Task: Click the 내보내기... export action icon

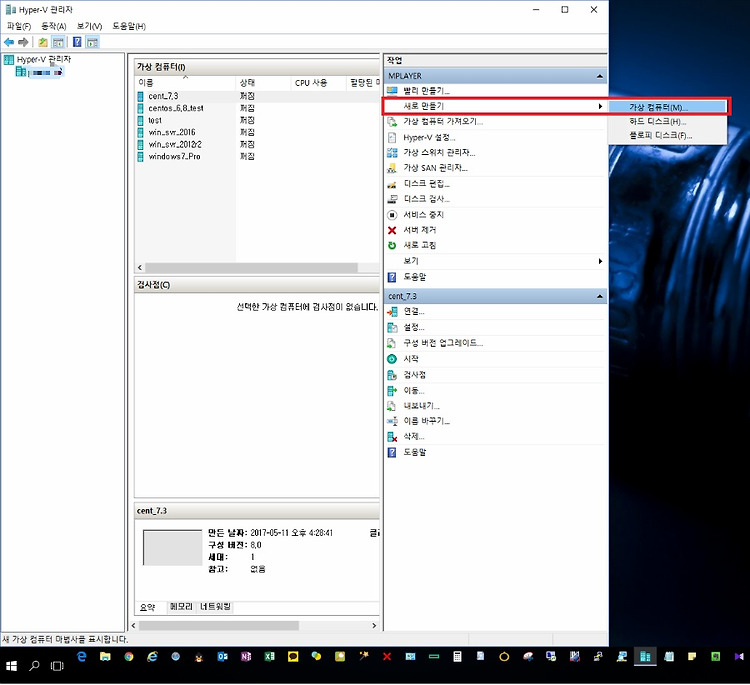Action: click(392, 406)
